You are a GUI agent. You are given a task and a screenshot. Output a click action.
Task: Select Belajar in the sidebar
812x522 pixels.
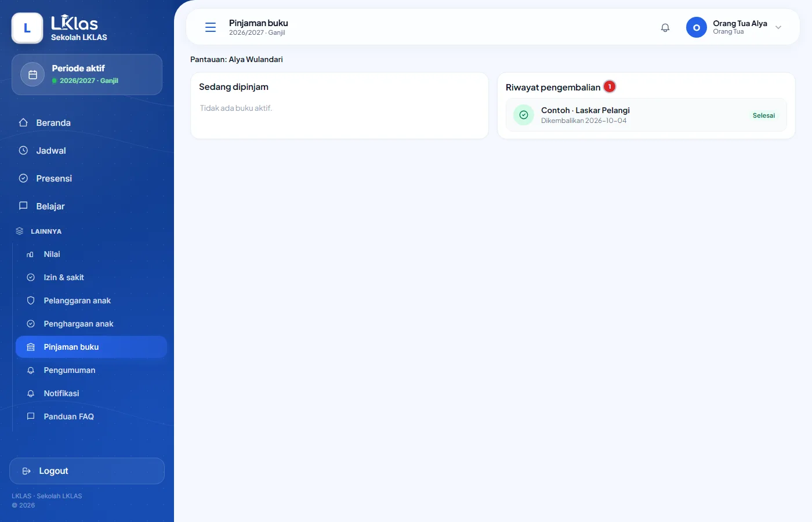(x=87, y=206)
